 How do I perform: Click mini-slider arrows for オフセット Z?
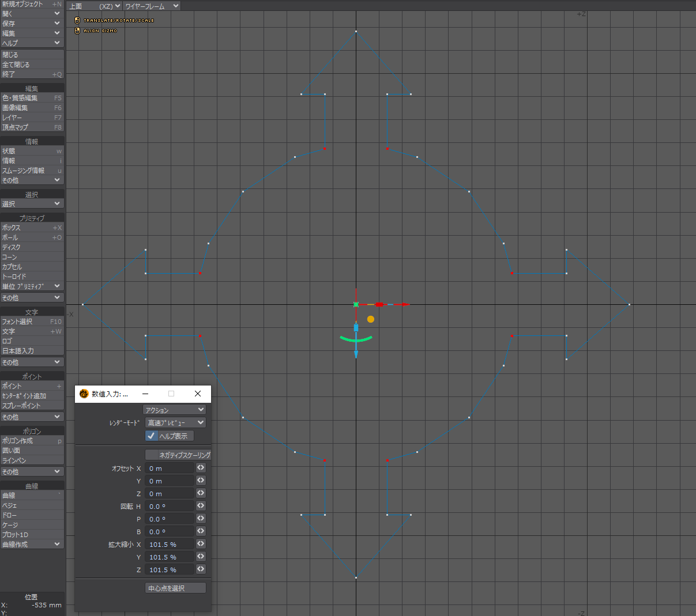coord(201,493)
